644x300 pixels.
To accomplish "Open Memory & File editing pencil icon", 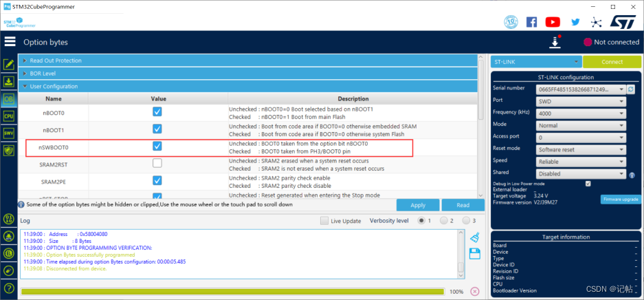I will coord(9,65).
